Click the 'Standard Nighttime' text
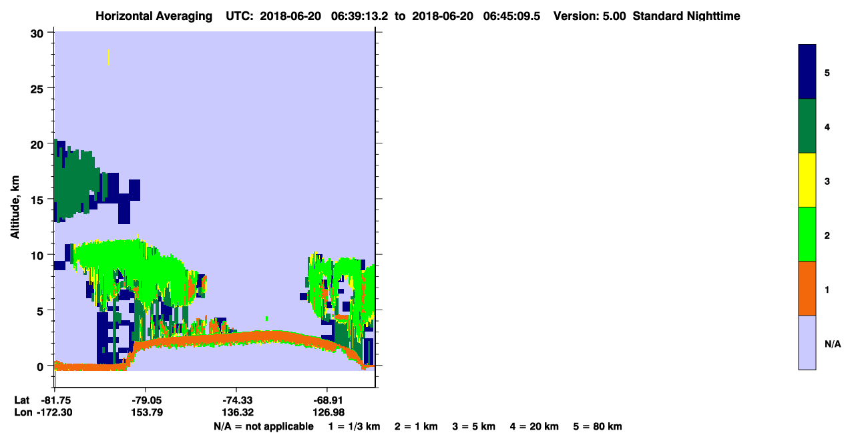The width and height of the screenshot is (868, 445). click(686, 16)
